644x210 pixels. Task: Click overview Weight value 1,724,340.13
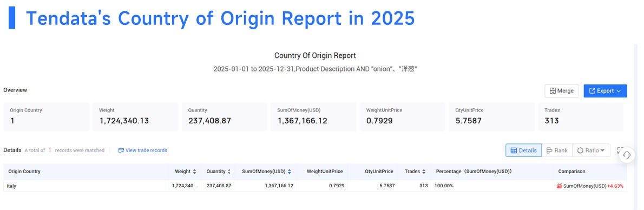click(124, 121)
